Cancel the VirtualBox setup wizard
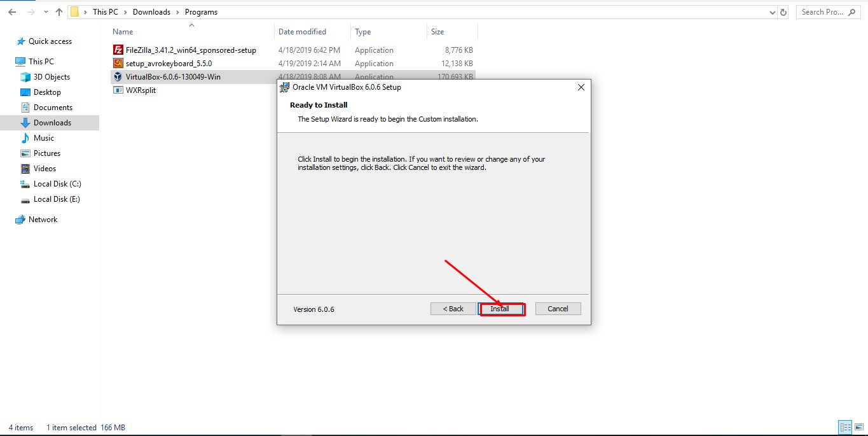The height and width of the screenshot is (436, 868). tap(558, 309)
